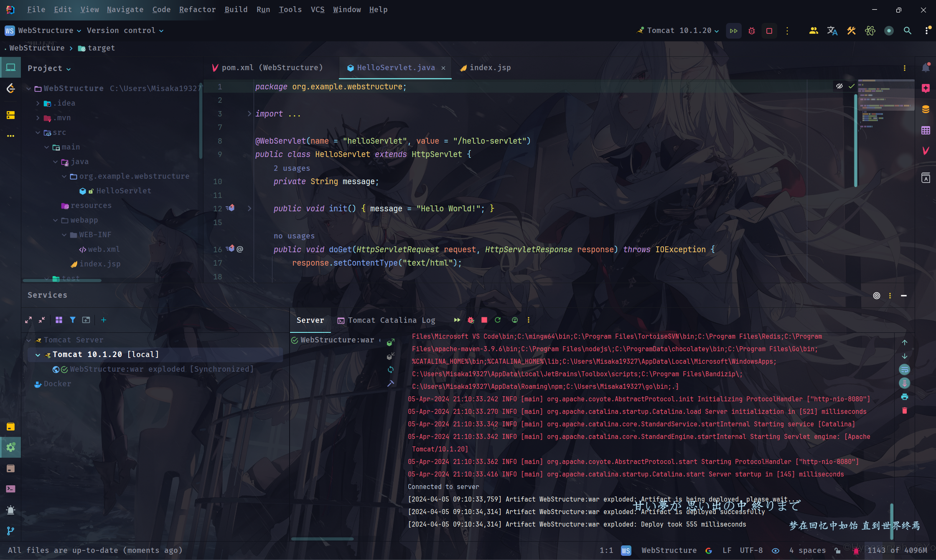Click memory indicator 1143 of 4096M
This screenshot has height=560, width=936.
897,550
